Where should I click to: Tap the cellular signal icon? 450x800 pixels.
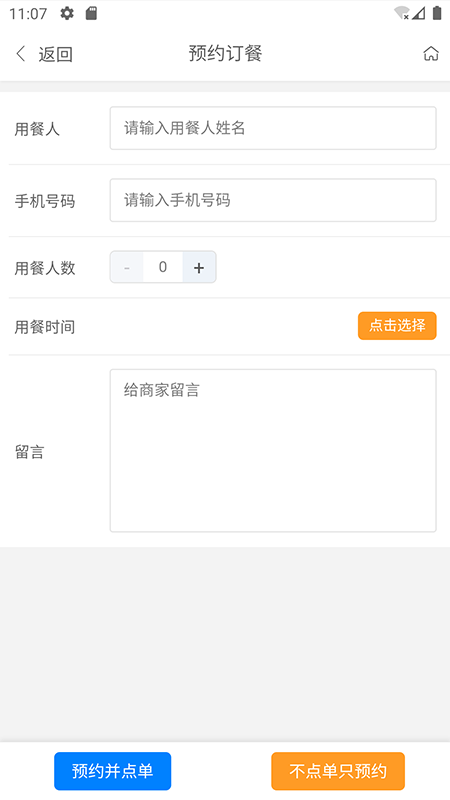[x=419, y=13]
